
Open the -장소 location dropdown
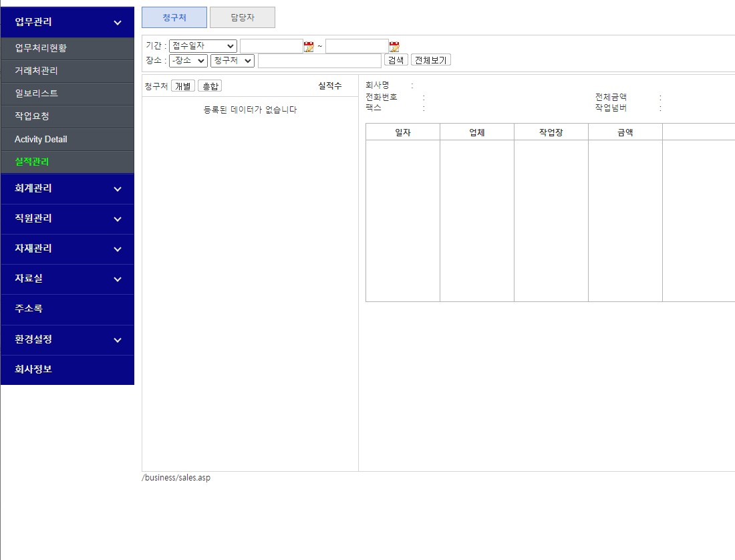click(188, 61)
